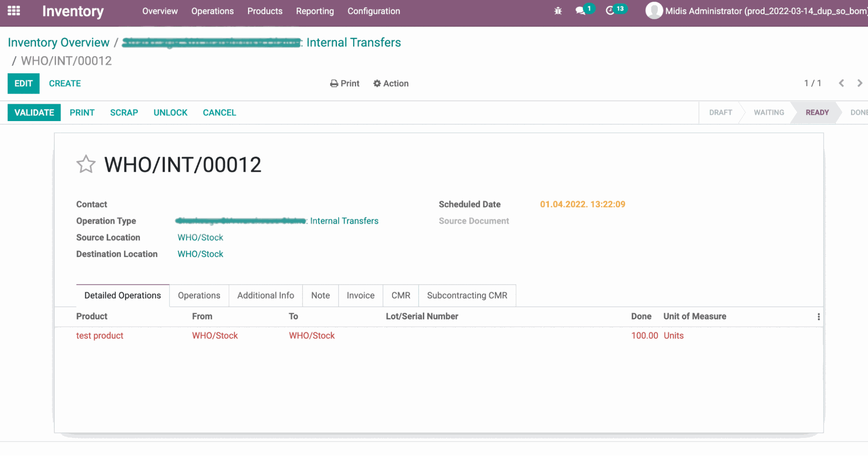The image size is (868, 456).
Task: Open the Configuration menu
Action: (373, 11)
